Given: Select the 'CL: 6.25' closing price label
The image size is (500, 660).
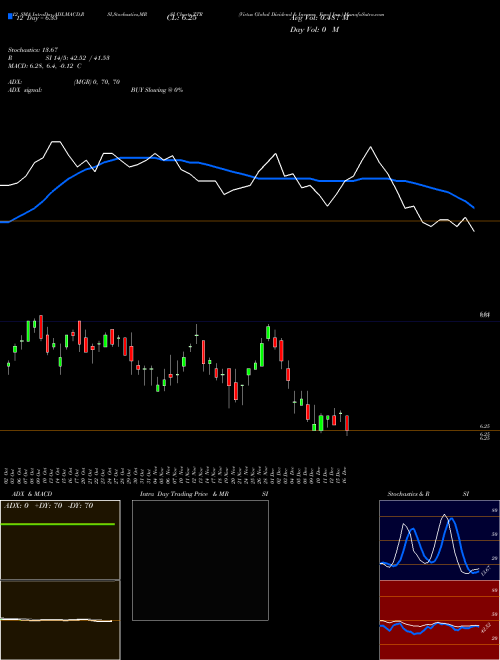Looking at the screenshot, I should 182,18.
